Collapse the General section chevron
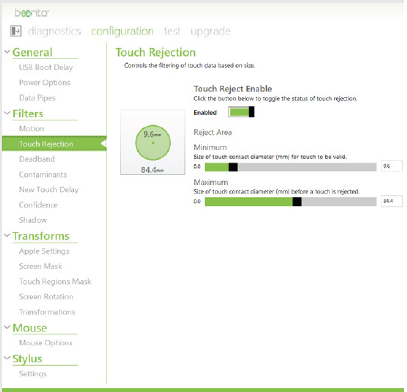This screenshot has height=392, width=407. tap(7, 52)
